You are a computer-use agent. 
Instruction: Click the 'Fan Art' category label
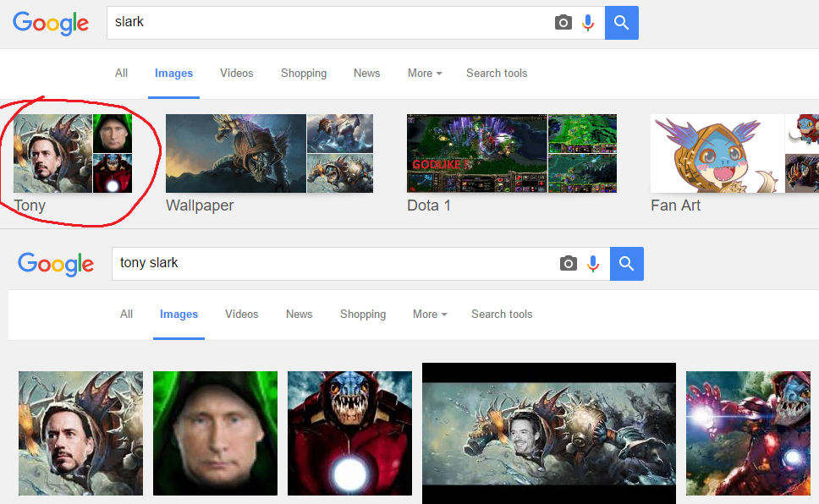pyautogui.click(x=675, y=205)
